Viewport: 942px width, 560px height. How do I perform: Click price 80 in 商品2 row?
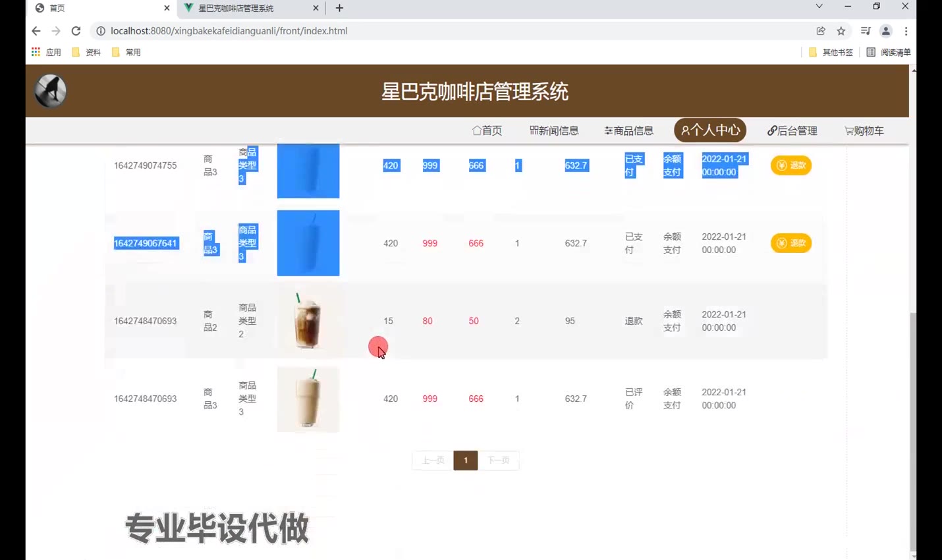tap(428, 321)
